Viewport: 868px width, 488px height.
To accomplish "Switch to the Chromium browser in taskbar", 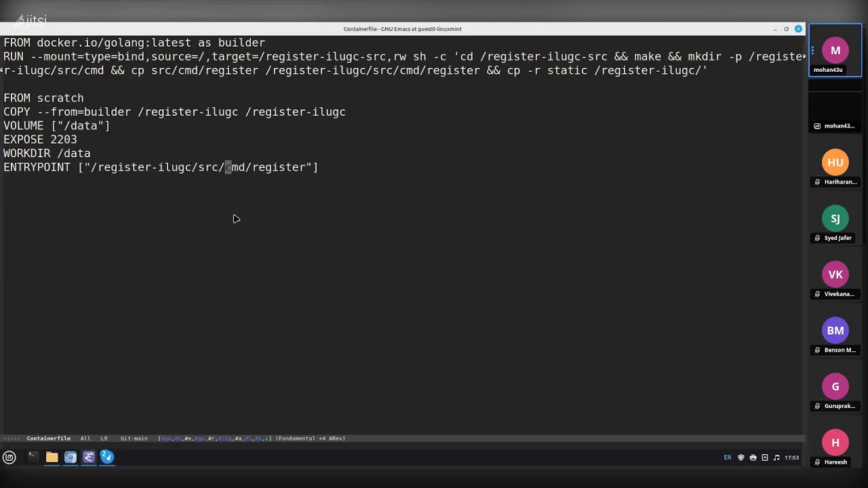I will 71,457.
